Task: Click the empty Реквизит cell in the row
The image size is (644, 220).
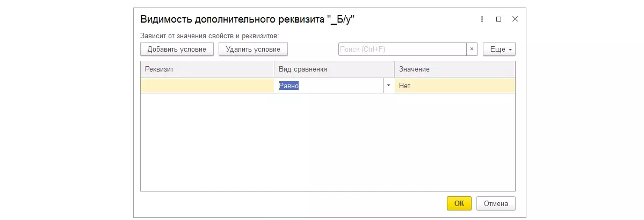Action: 207,86
